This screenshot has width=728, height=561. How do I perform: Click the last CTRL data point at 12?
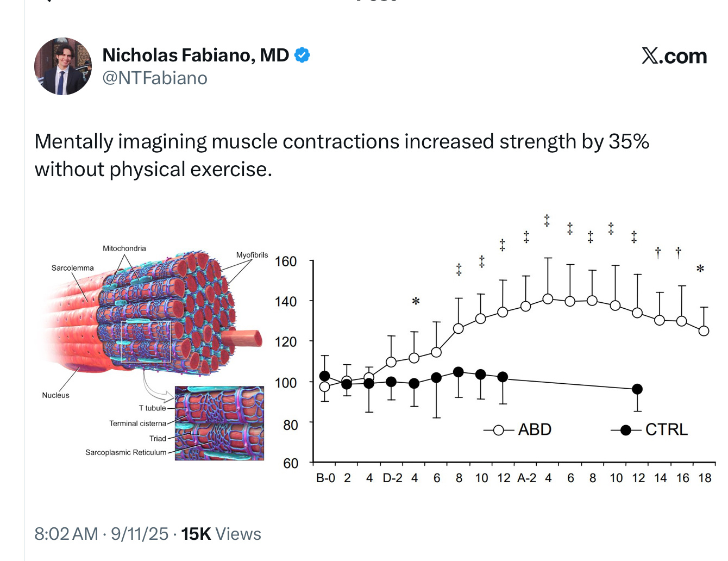pos(637,389)
